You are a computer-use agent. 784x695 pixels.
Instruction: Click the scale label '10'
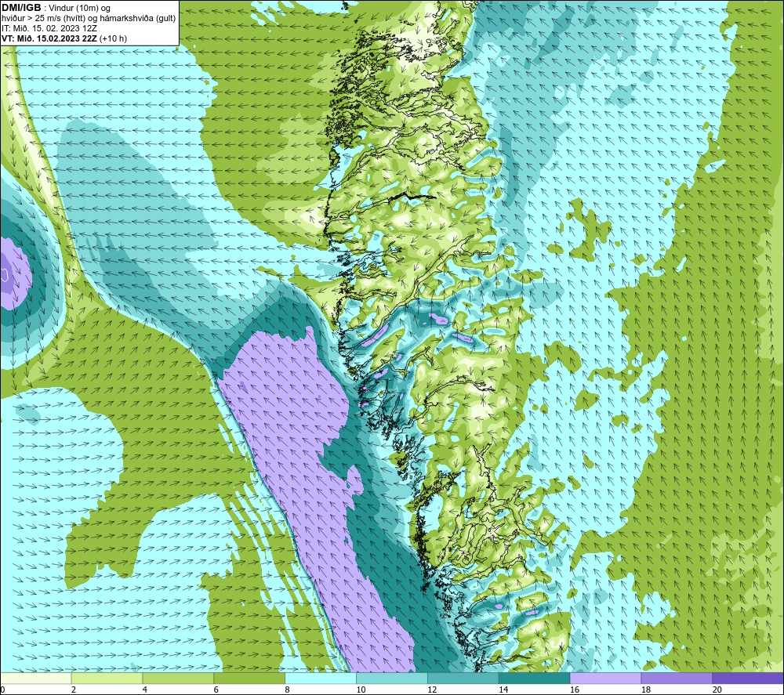(x=361, y=690)
